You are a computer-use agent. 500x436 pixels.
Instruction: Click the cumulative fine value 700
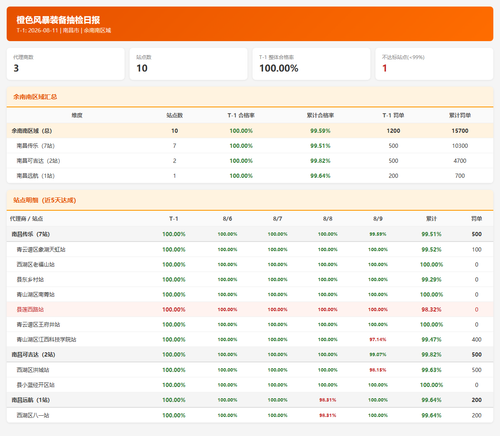coord(460,176)
